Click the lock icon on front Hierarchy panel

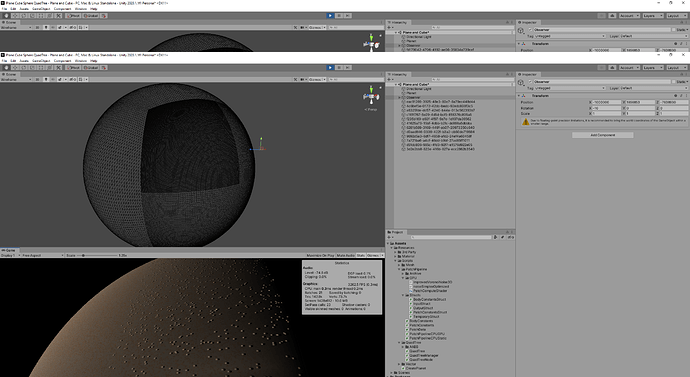point(507,74)
